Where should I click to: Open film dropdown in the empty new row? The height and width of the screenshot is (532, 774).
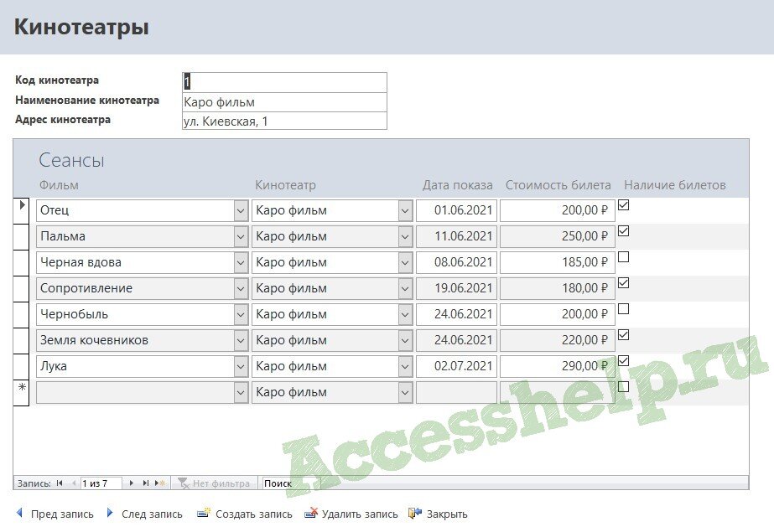241,392
